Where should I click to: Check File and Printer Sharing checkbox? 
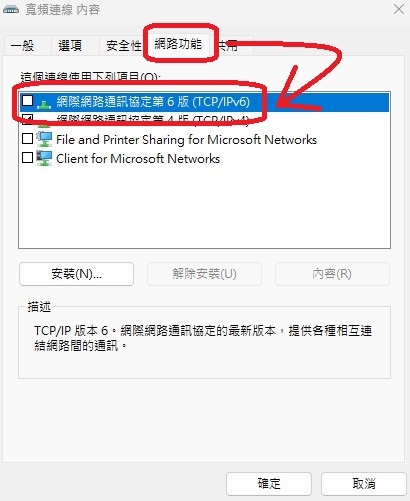pyautogui.click(x=27, y=139)
